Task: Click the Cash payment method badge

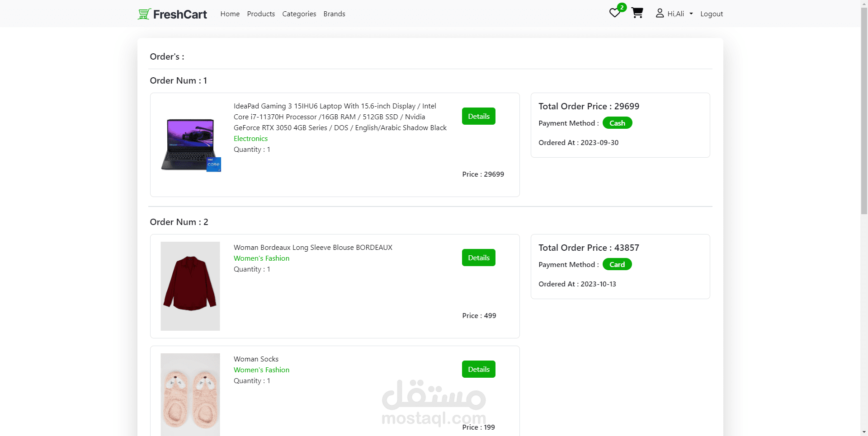Action: [x=617, y=122]
